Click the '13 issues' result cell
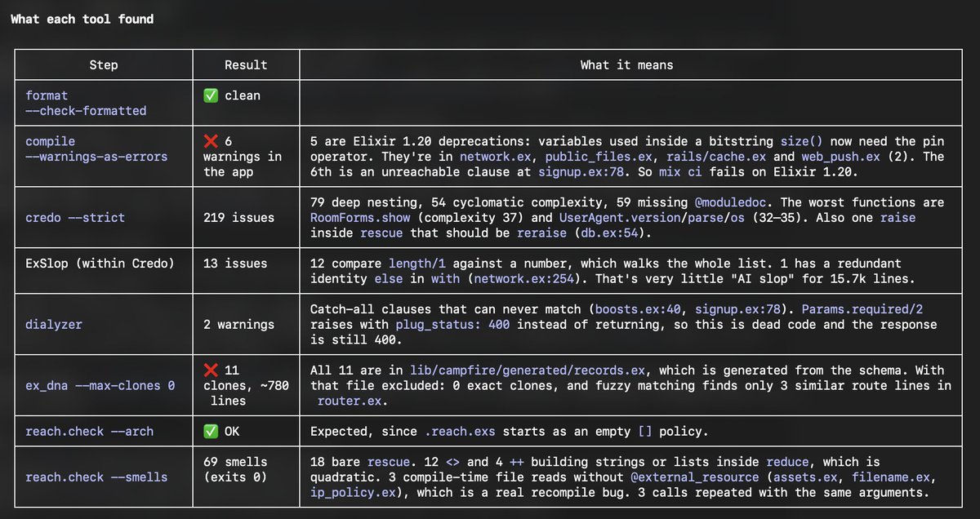 pyautogui.click(x=246, y=271)
